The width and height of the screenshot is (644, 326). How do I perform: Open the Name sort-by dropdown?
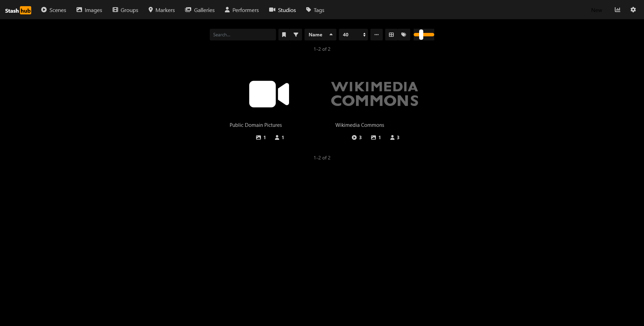tap(315, 35)
